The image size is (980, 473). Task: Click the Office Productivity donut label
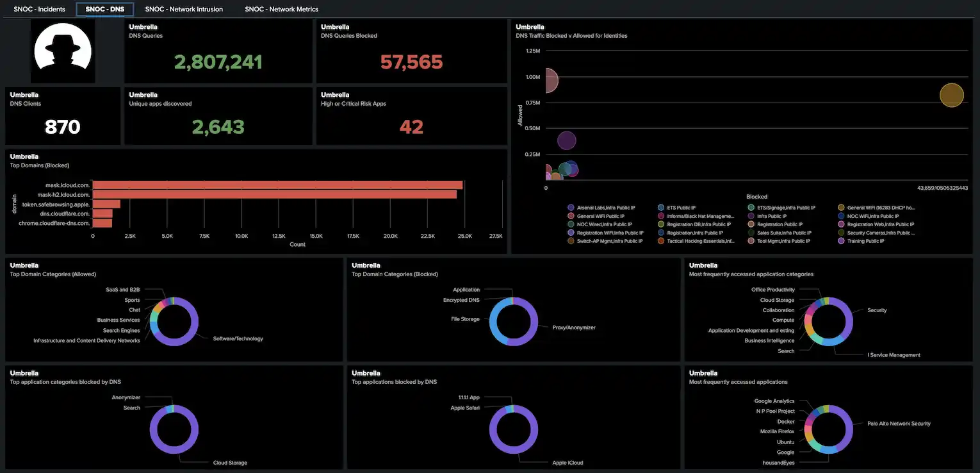point(773,290)
